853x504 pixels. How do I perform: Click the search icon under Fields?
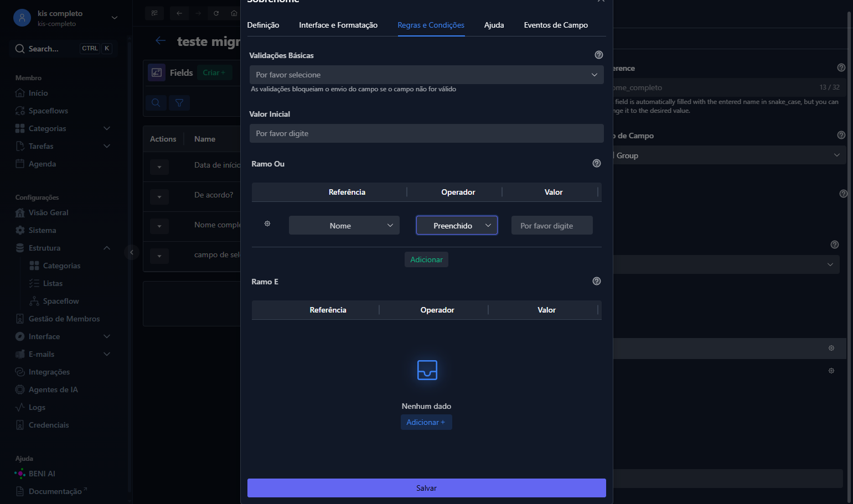pyautogui.click(x=156, y=102)
